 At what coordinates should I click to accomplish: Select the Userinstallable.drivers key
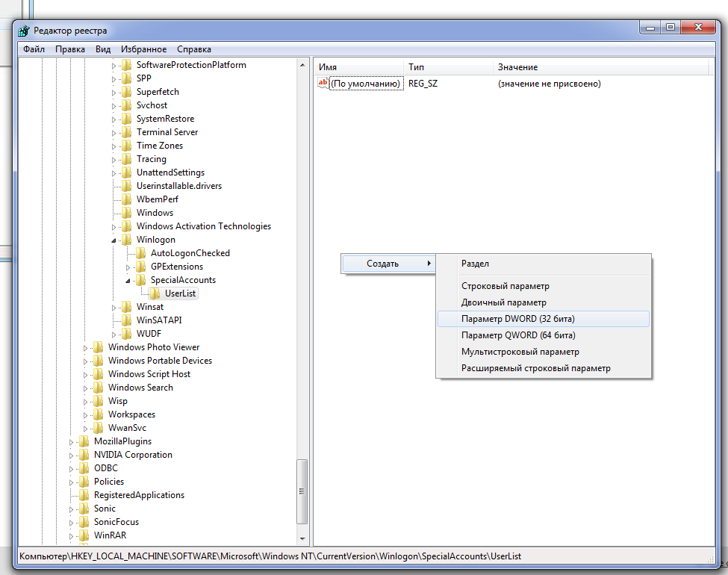point(179,186)
